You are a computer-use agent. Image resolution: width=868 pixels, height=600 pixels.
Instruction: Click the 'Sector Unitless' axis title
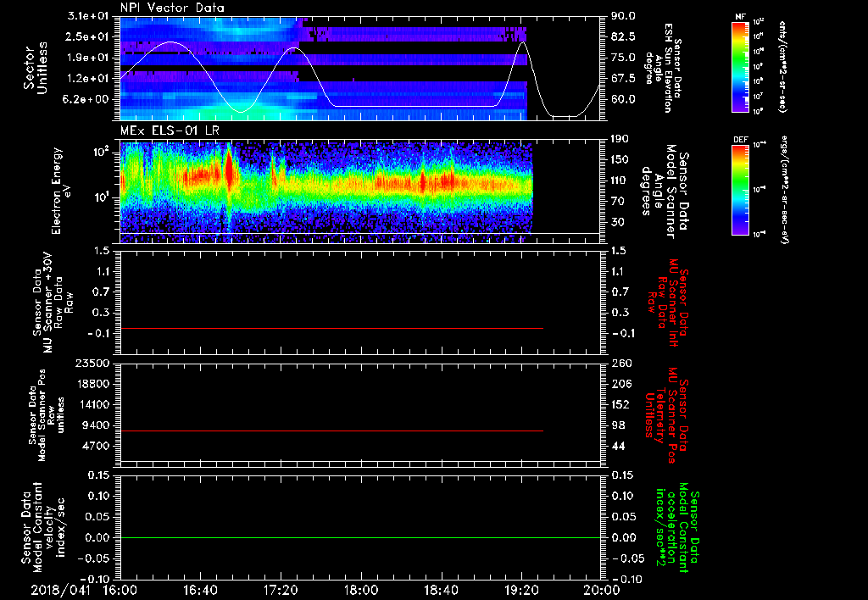[x=36, y=68]
